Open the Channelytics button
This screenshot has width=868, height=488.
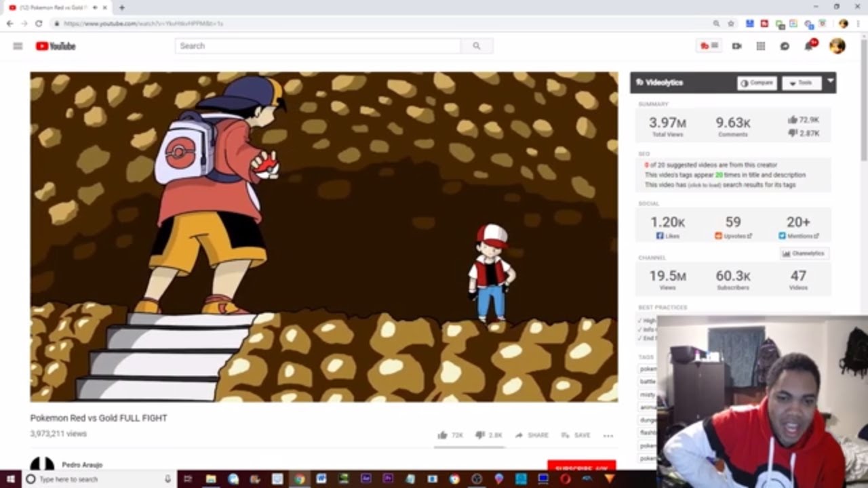804,253
